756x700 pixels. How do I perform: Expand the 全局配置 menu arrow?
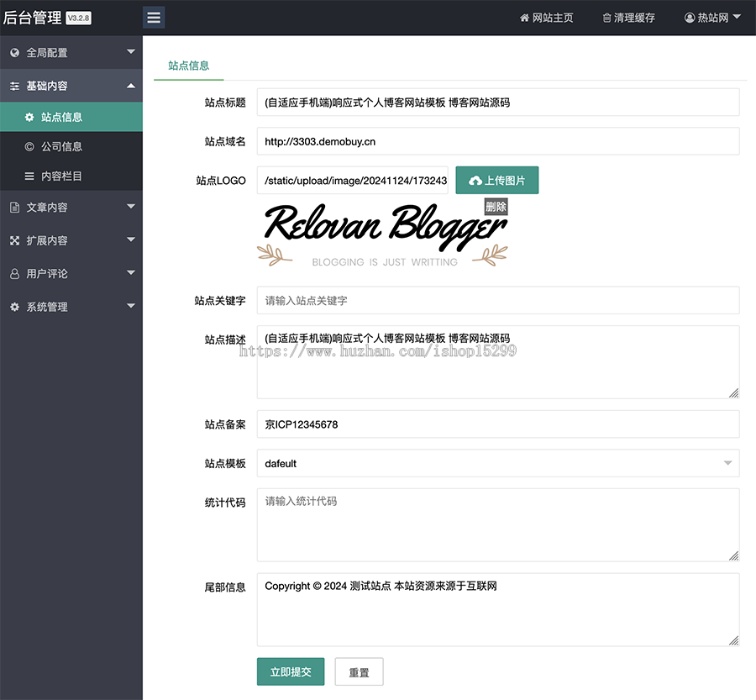131,51
